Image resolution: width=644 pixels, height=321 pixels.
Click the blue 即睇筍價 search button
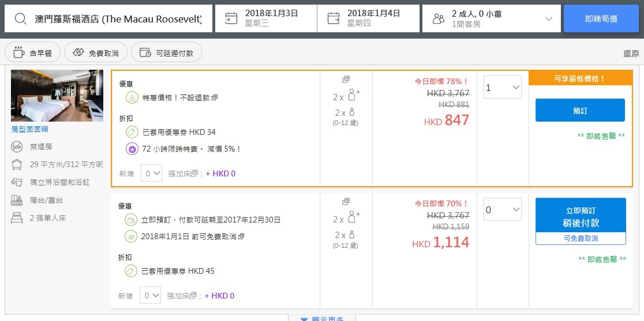[x=601, y=19]
